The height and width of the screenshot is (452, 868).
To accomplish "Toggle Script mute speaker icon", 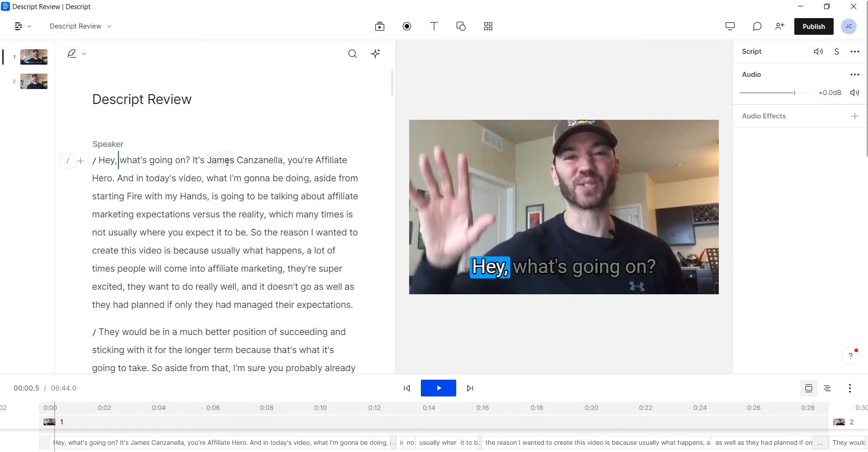I will (x=819, y=52).
